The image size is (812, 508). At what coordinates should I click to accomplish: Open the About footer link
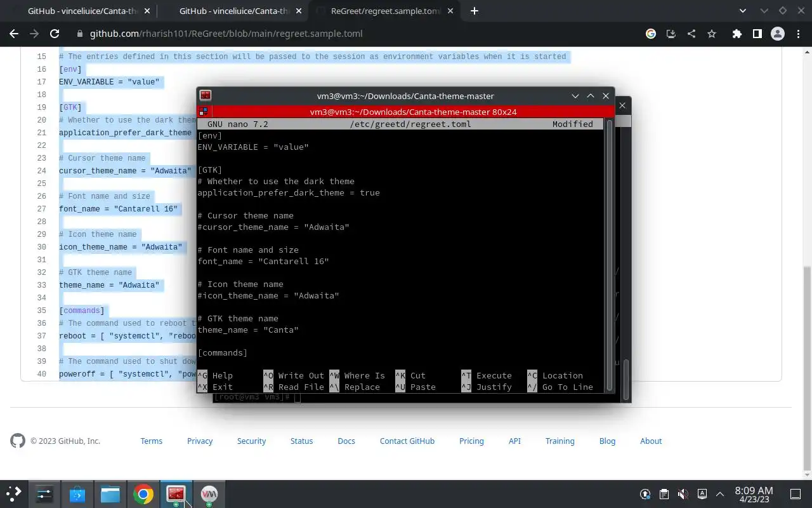[x=651, y=441]
